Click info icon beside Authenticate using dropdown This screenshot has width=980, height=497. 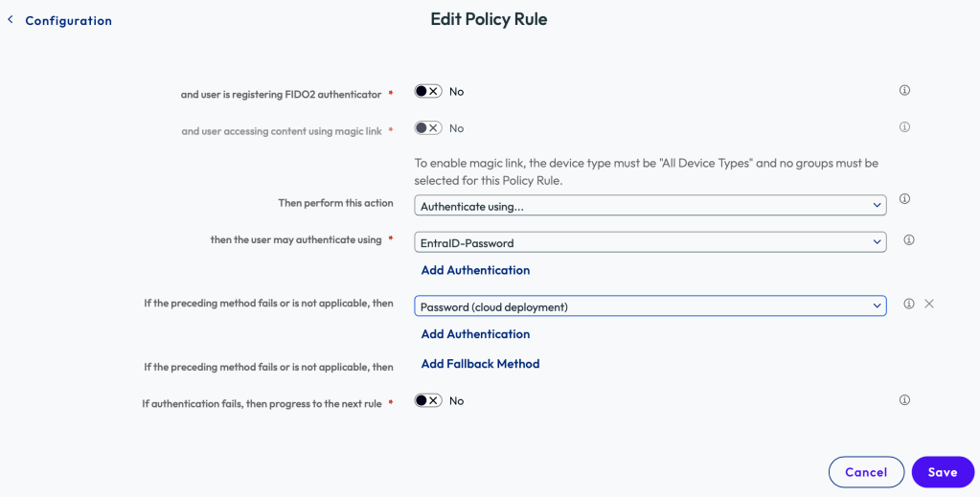[904, 199]
